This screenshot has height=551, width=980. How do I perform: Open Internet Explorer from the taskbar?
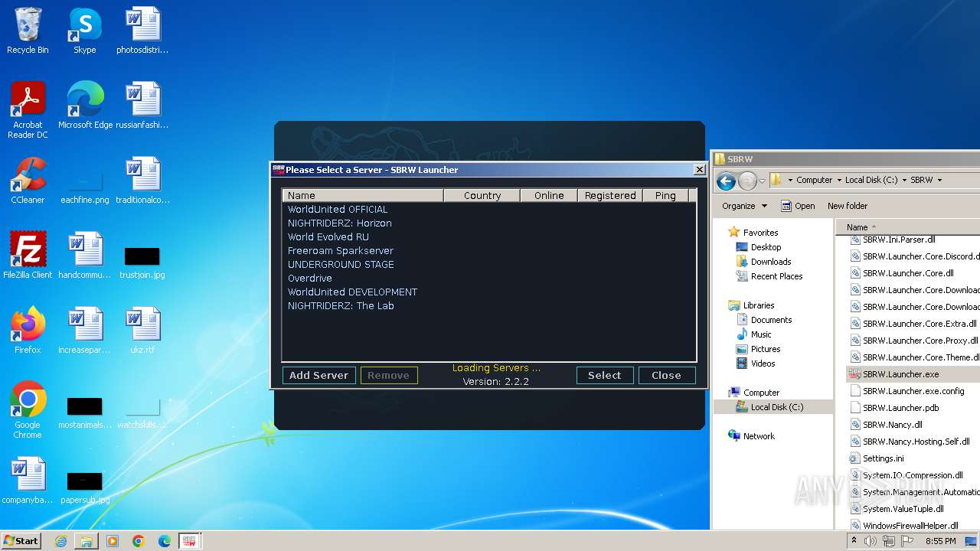60,541
